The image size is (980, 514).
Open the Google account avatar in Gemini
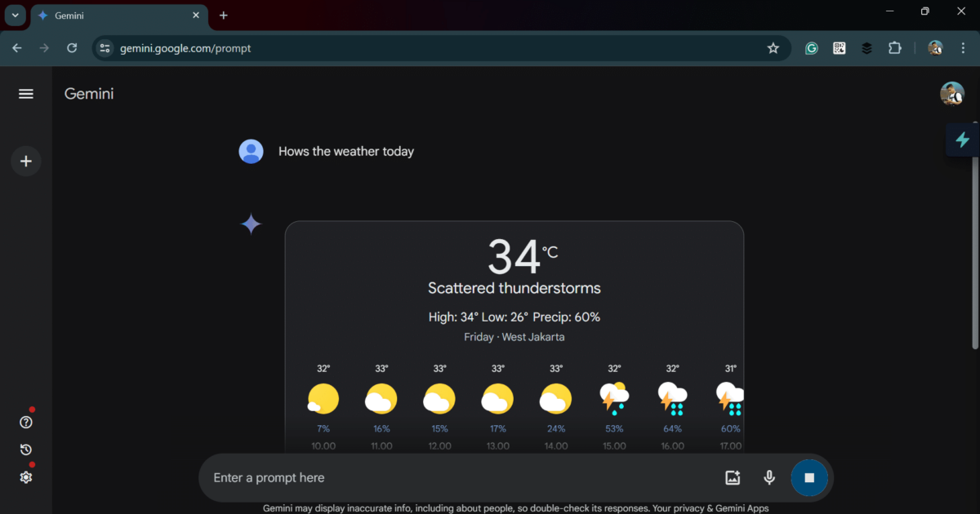point(951,94)
